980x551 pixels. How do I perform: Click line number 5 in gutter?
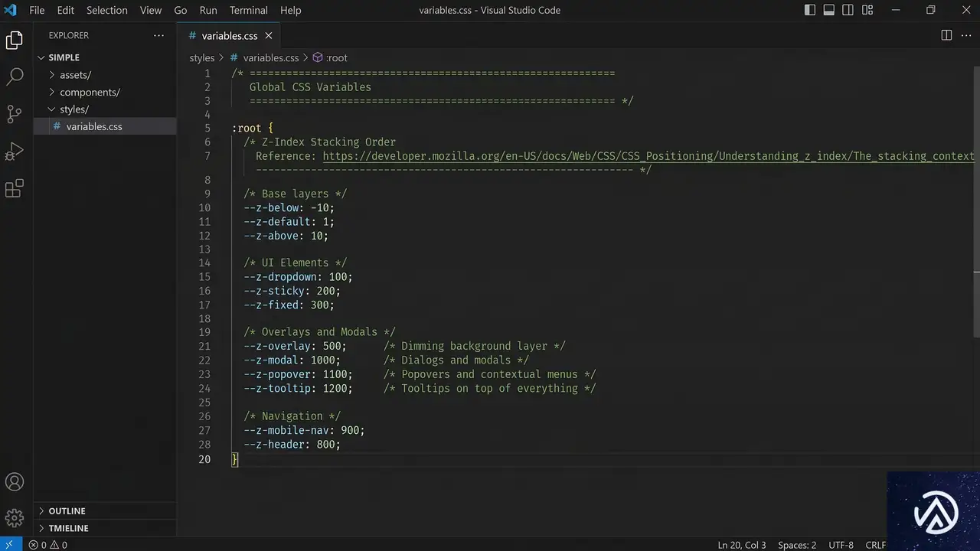(207, 129)
